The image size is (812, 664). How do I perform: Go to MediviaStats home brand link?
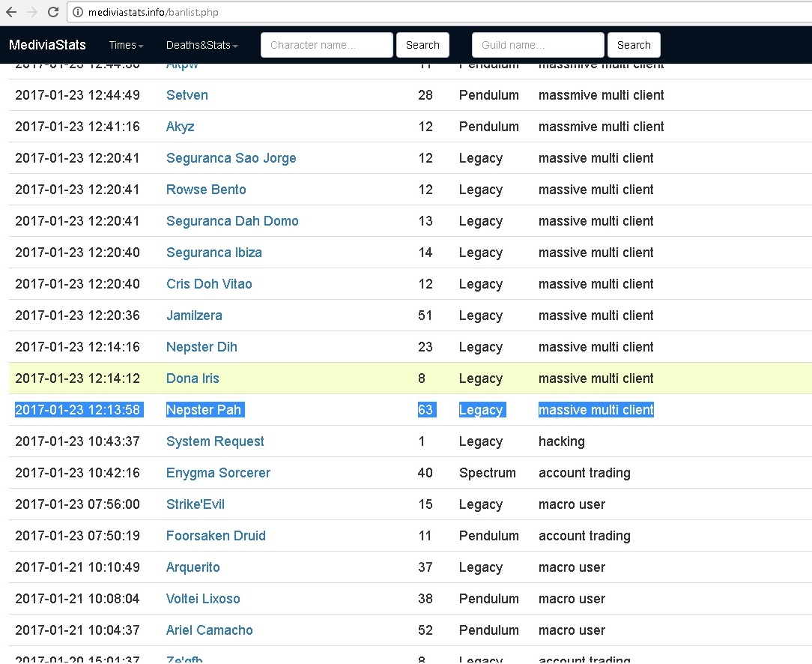47,45
